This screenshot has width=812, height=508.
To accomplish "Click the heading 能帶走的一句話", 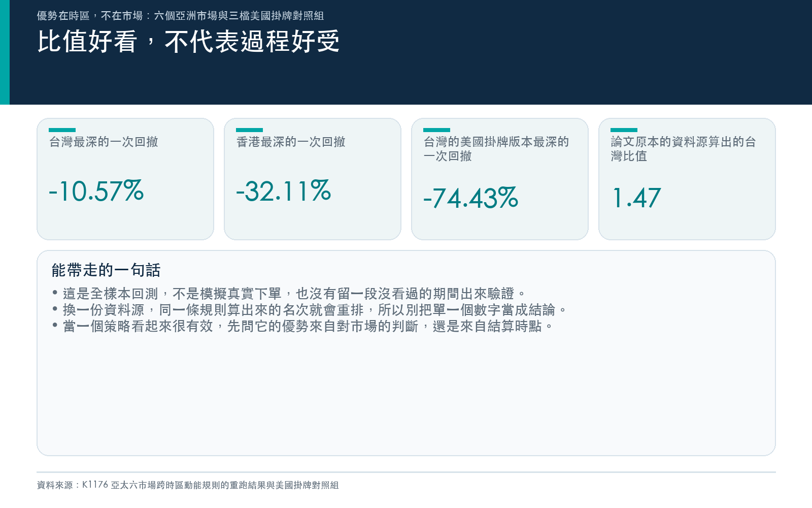I will click(x=106, y=270).
